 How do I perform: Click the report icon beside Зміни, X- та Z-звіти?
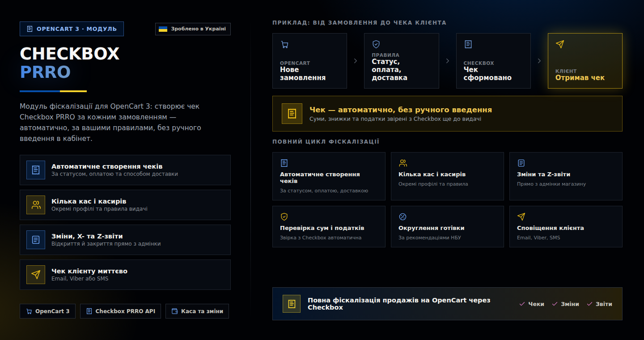click(x=36, y=240)
